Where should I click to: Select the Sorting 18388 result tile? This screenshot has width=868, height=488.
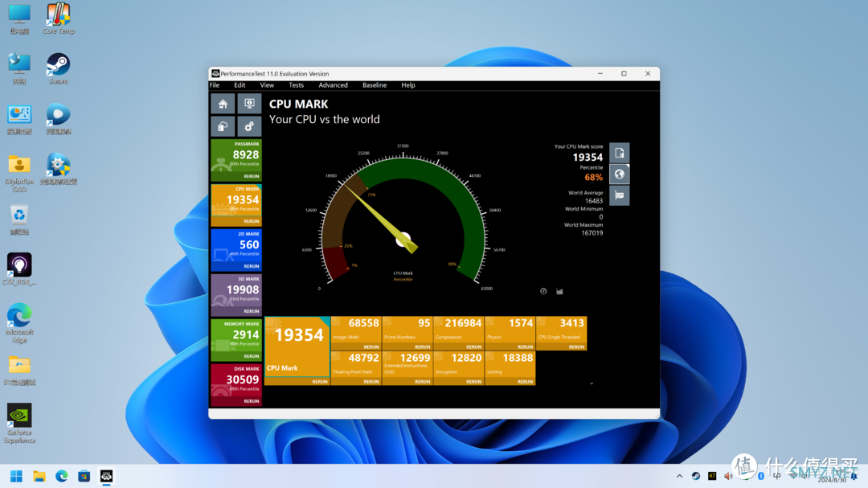(x=510, y=368)
